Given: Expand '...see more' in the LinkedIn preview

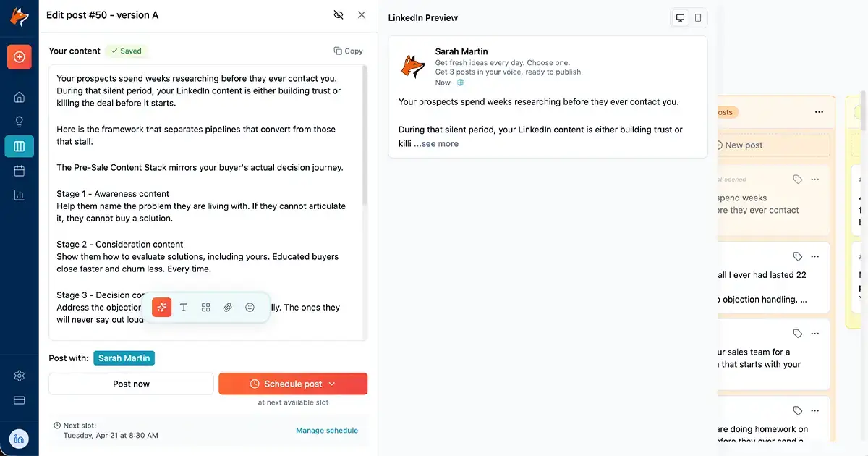Looking at the screenshot, I should (x=436, y=143).
